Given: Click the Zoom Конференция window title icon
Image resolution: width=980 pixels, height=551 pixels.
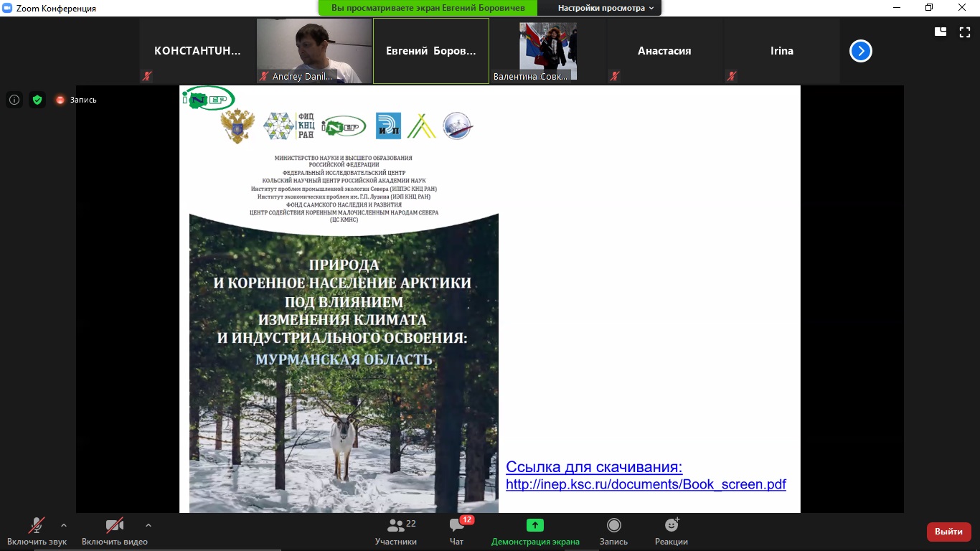Looking at the screenshot, I should click(x=8, y=8).
